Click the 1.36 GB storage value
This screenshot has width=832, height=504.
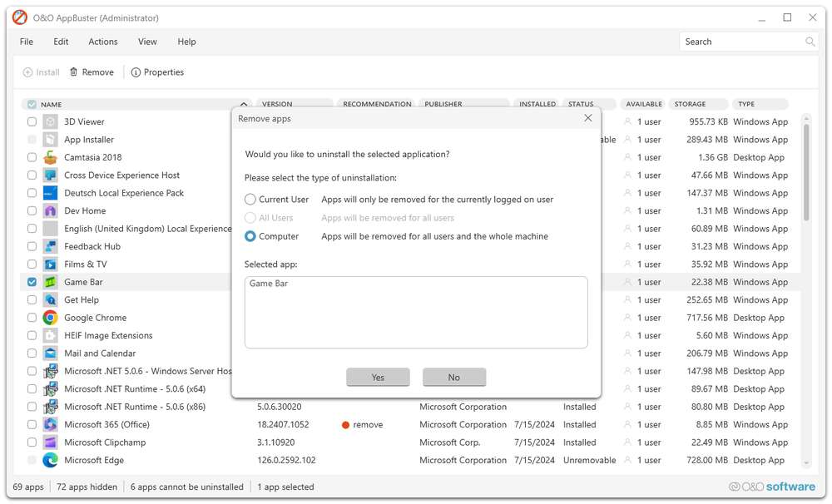coord(713,157)
